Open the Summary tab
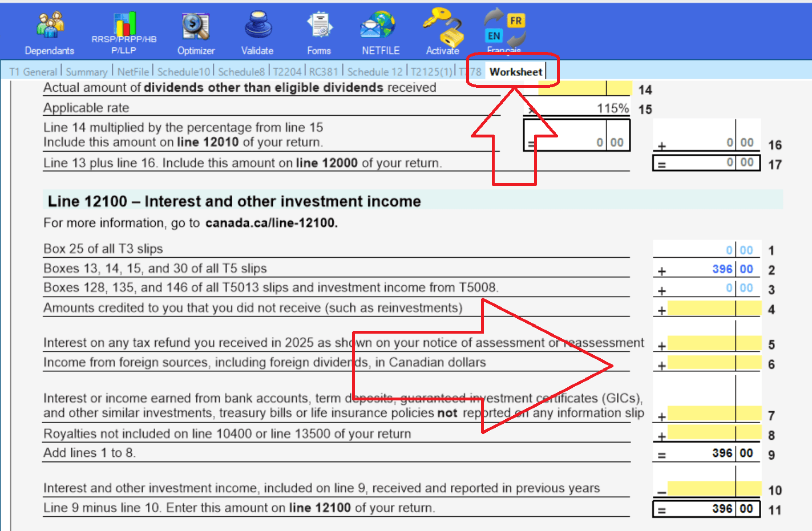Image resolution: width=812 pixels, height=531 pixels. point(86,71)
